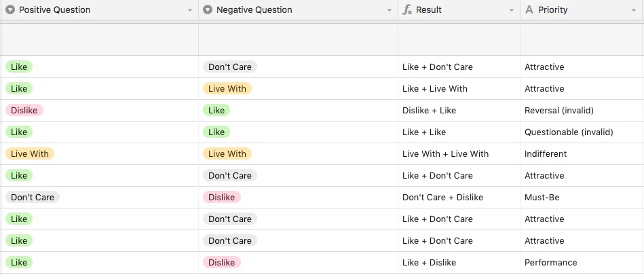Click the text type icon beside Priority
This screenshot has width=644, height=275.
coord(529,10)
